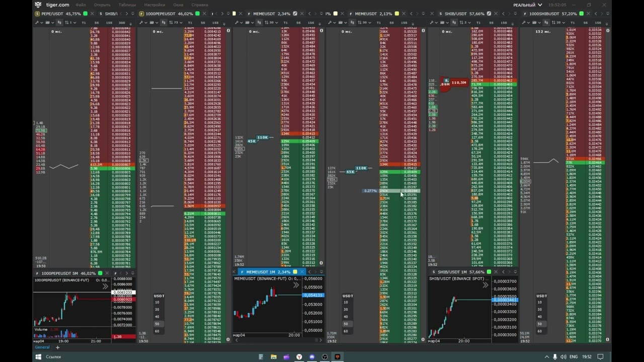This screenshot has height=362, width=644.
Task: Toggle the cluster view icon in the 1000PEPEUSDT panel
Action: pos(164,23)
